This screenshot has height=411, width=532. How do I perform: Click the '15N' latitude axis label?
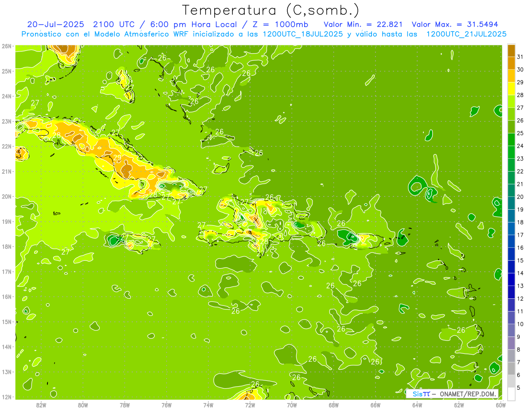coord(7,321)
